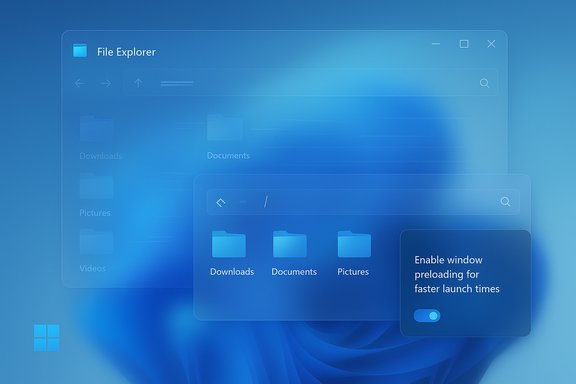This screenshot has width=576, height=384.
Task: Click the search icon in File Explorer address bar
Action: [485, 83]
